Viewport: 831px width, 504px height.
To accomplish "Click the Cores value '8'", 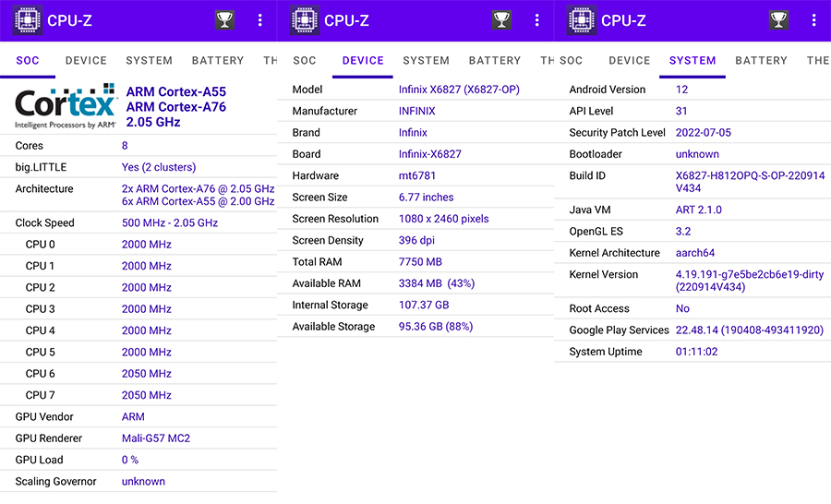I will (x=125, y=146).
